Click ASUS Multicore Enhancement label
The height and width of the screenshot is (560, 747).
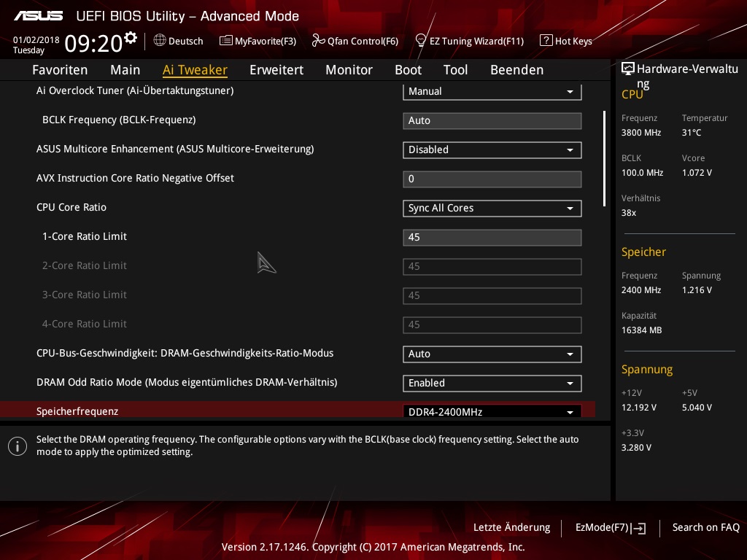175,149
